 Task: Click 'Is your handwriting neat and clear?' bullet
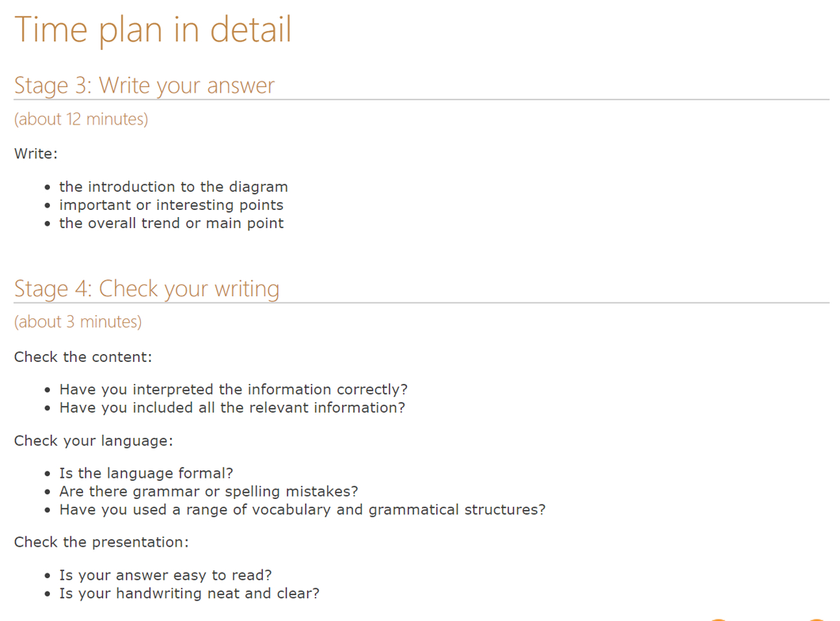189,594
